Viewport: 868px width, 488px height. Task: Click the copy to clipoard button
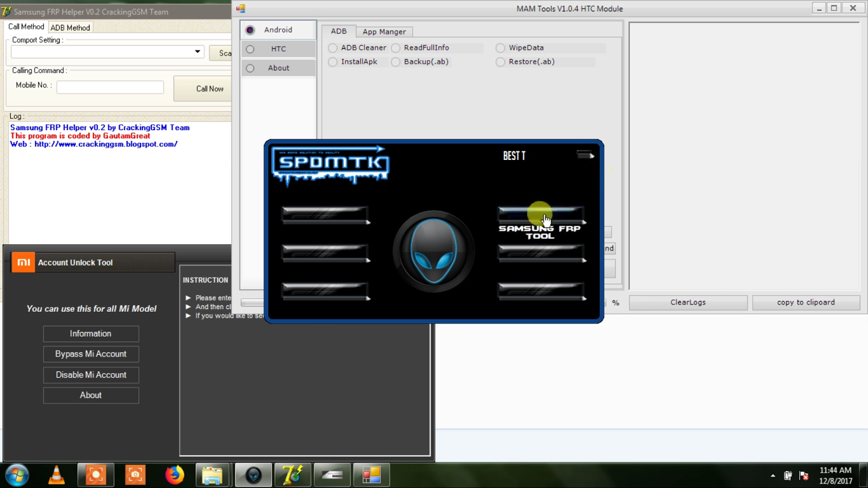(806, 303)
